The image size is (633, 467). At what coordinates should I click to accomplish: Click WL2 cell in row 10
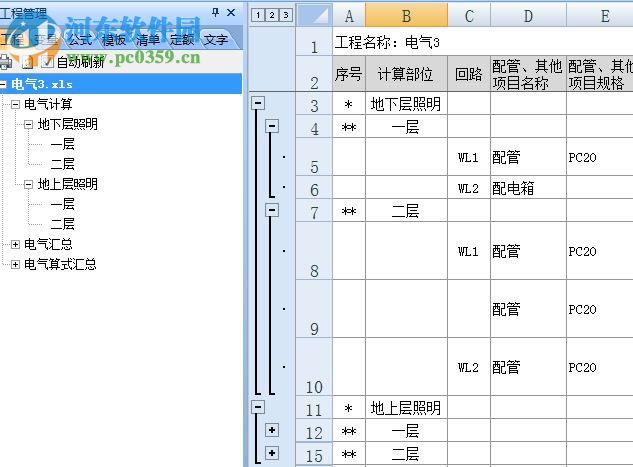coord(469,367)
